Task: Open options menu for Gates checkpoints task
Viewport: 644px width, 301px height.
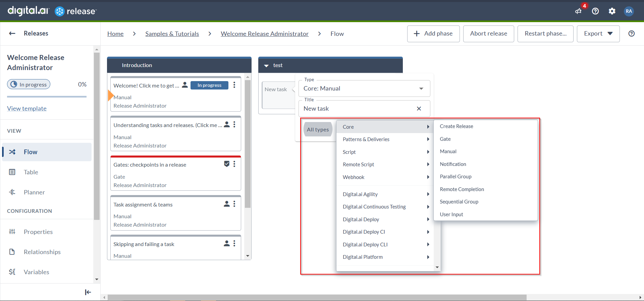Action: point(234,164)
